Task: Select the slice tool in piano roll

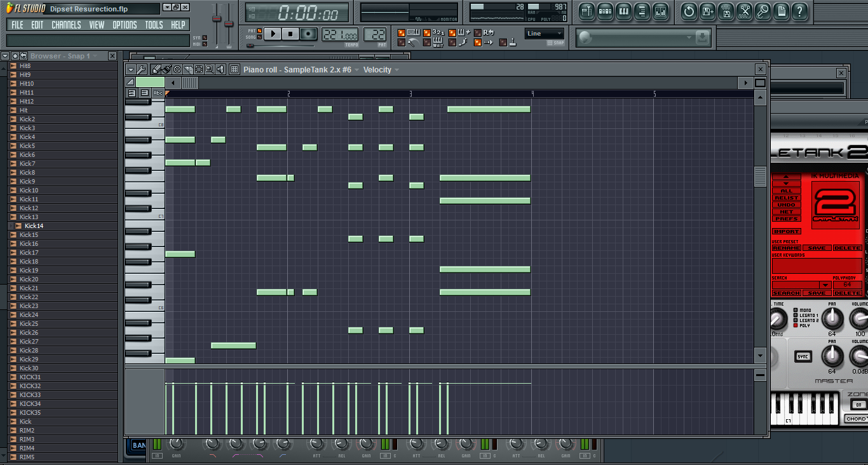Action: point(188,69)
